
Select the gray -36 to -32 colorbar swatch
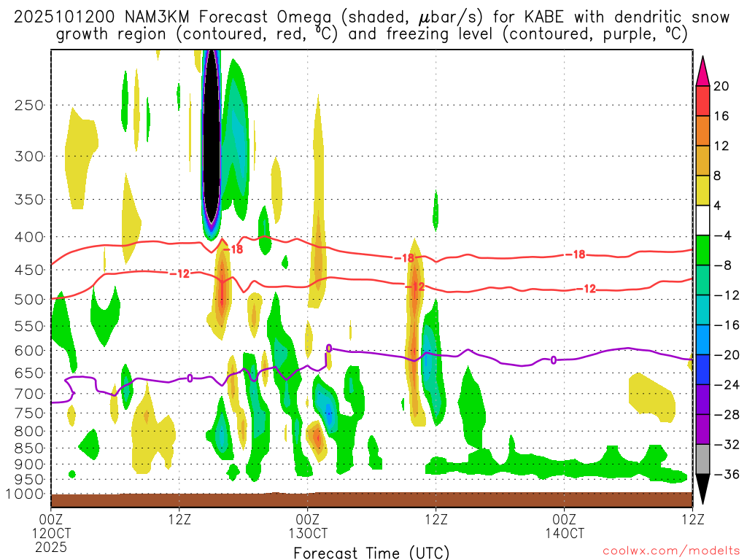pos(703,459)
